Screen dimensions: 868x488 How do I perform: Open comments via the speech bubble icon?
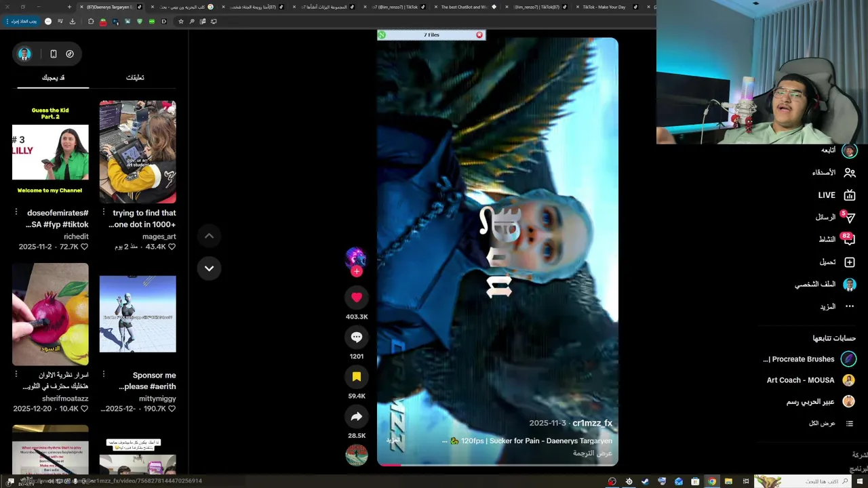point(357,337)
